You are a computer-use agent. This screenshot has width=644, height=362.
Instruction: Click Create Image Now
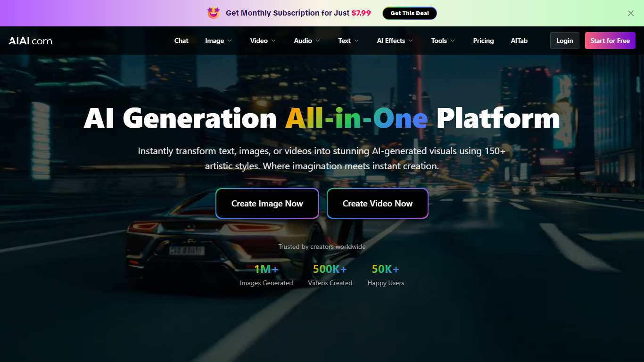[267, 203]
